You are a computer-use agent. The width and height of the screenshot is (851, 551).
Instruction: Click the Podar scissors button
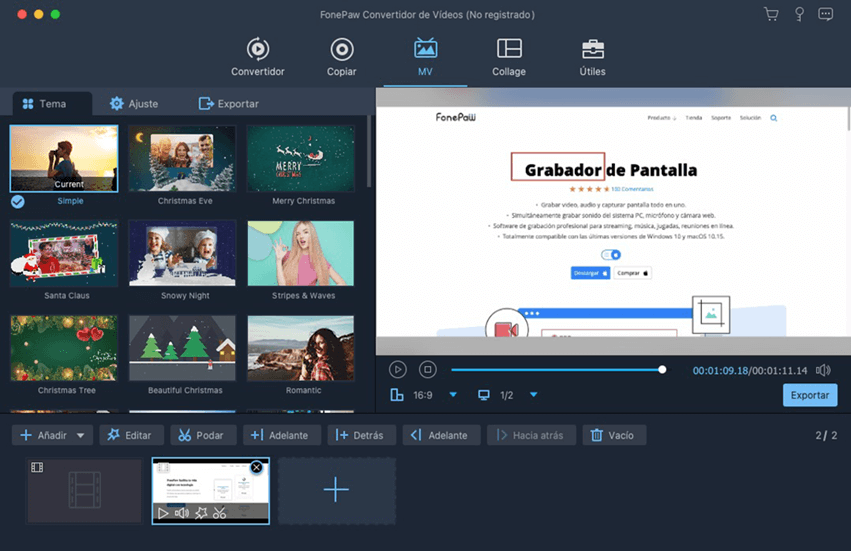click(203, 435)
